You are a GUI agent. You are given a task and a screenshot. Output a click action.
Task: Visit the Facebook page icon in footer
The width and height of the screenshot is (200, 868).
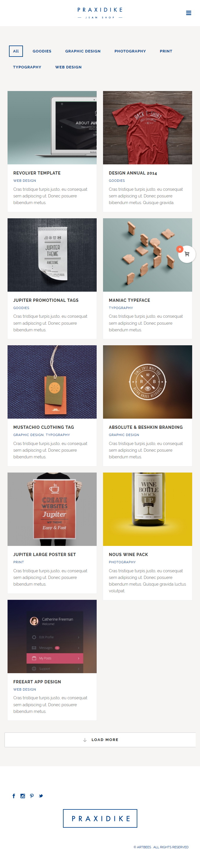point(14,796)
